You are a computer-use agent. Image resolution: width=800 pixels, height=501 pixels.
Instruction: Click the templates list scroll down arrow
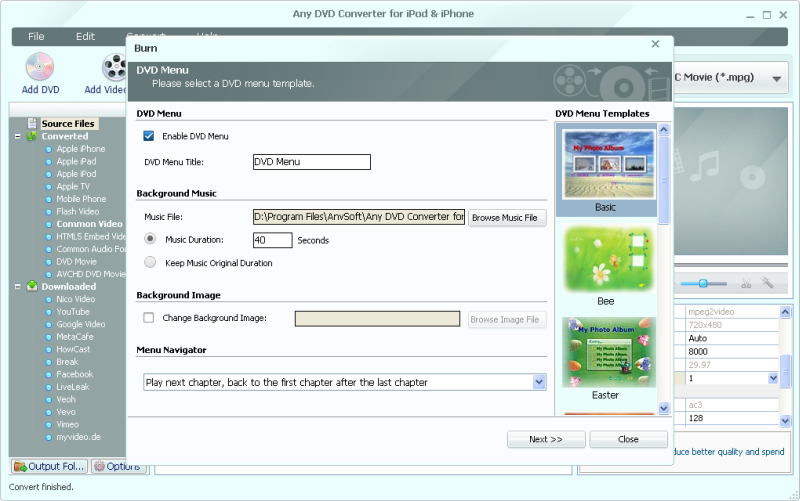(x=664, y=408)
